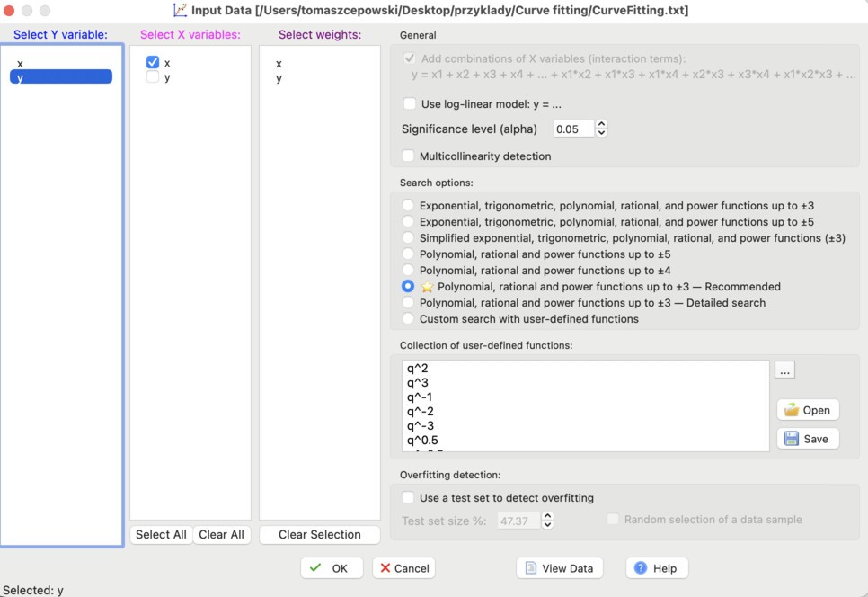Open a saved function collection via Open button
Viewport: 868px width, 597px height.
click(807, 409)
